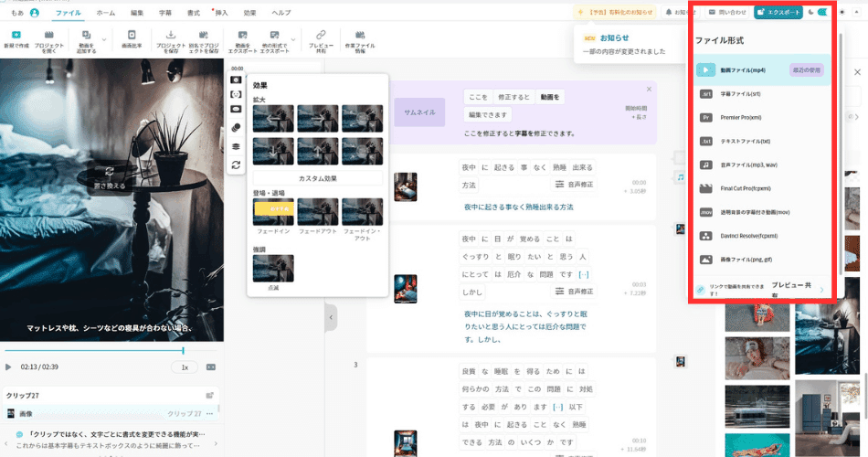Close the purple tutorial tip card
Screen dimensions: 868x457
pos(649,90)
